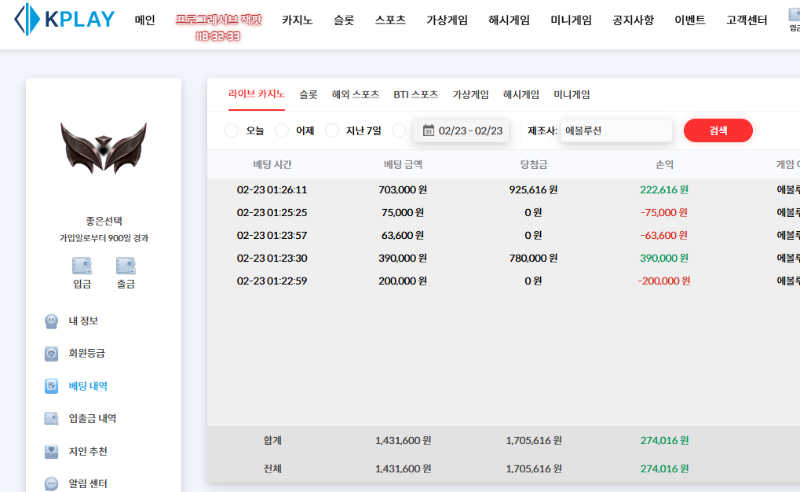Select the custom date range radio button
800x492 pixels.
(x=398, y=131)
